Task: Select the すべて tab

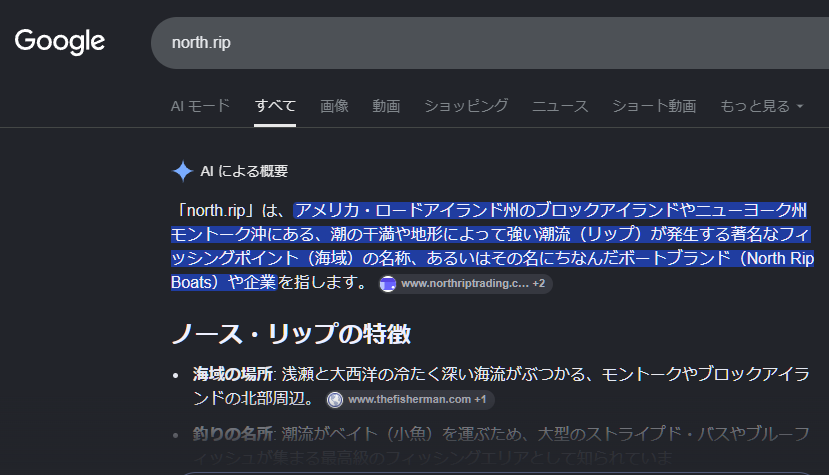Action: tap(275, 106)
